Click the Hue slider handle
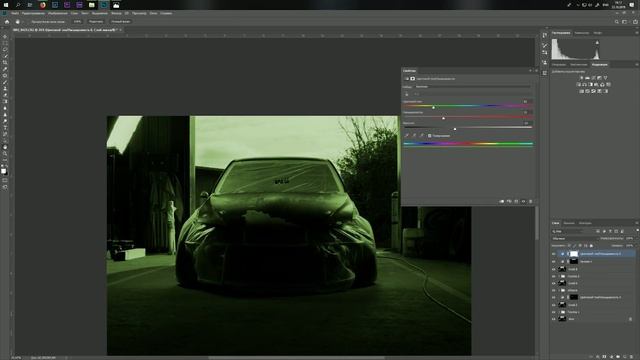Image resolution: width=640 pixels, height=360 pixels. pos(433,107)
